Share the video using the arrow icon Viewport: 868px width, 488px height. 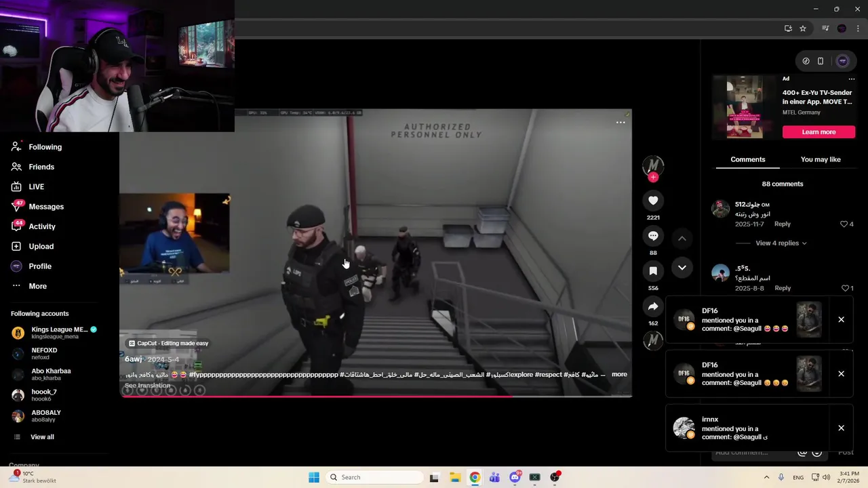pyautogui.click(x=653, y=306)
